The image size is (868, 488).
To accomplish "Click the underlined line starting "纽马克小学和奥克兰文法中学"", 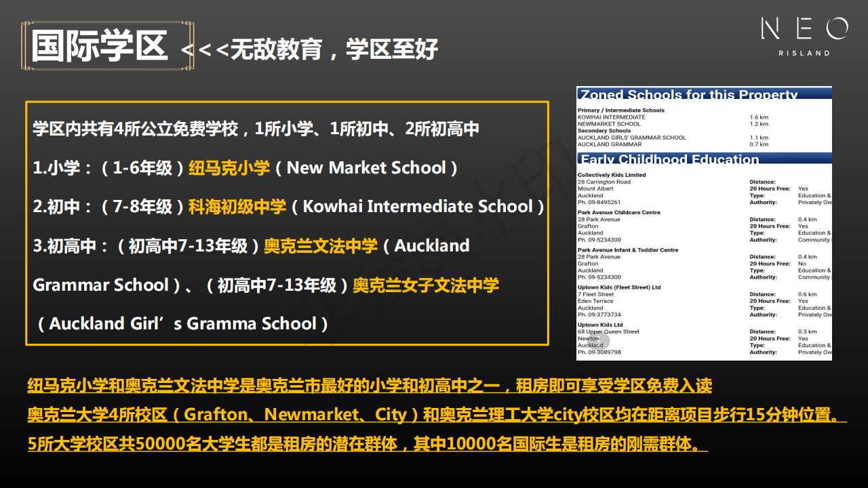I will tap(370, 386).
